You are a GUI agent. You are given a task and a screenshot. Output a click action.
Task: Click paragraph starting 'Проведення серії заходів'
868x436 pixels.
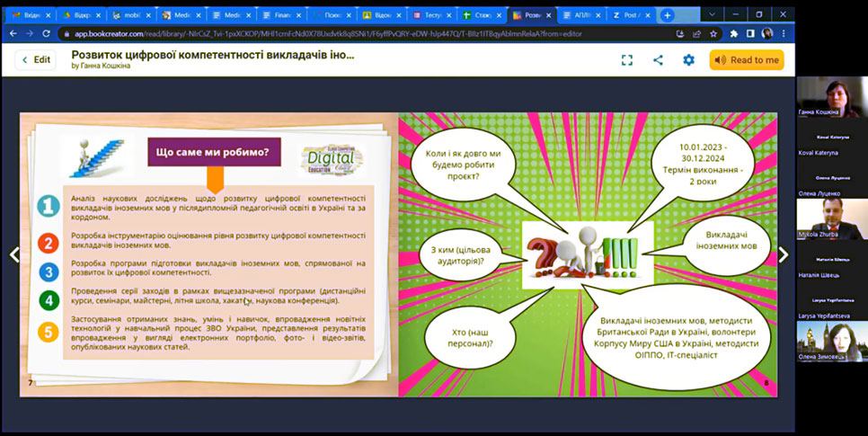click(x=218, y=296)
